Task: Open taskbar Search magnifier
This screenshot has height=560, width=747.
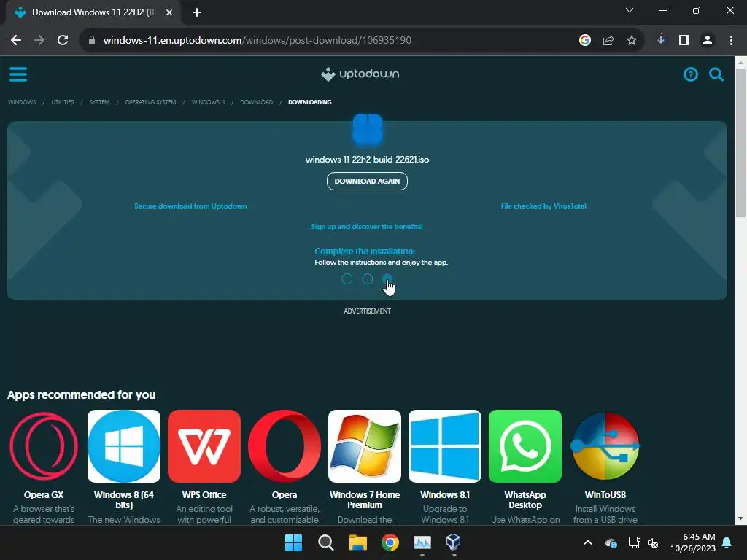Action: [x=326, y=542]
